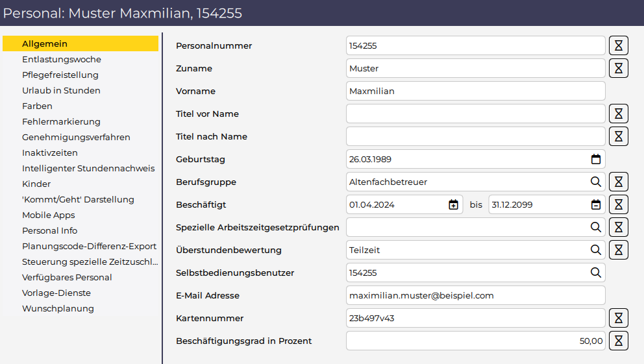Click the E-Mail Adresse input field
The image size is (644, 364).
(475, 295)
